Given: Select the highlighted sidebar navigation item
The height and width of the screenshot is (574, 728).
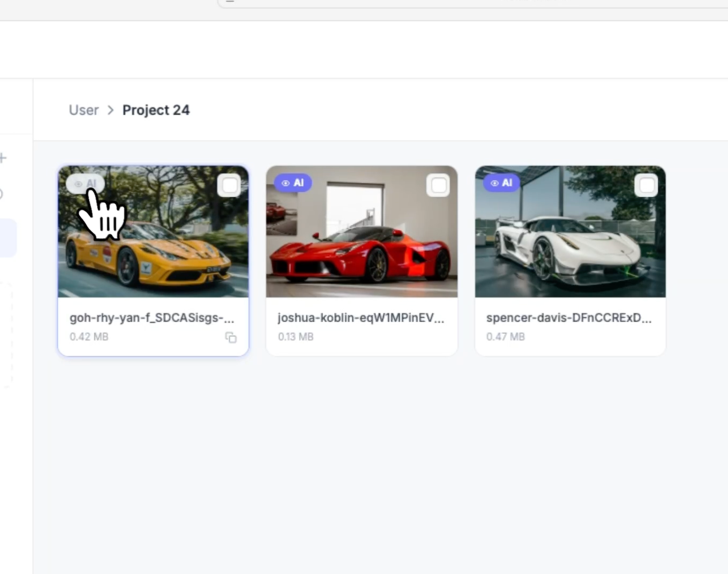Looking at the screenshot, I should (x=7, y=237).
